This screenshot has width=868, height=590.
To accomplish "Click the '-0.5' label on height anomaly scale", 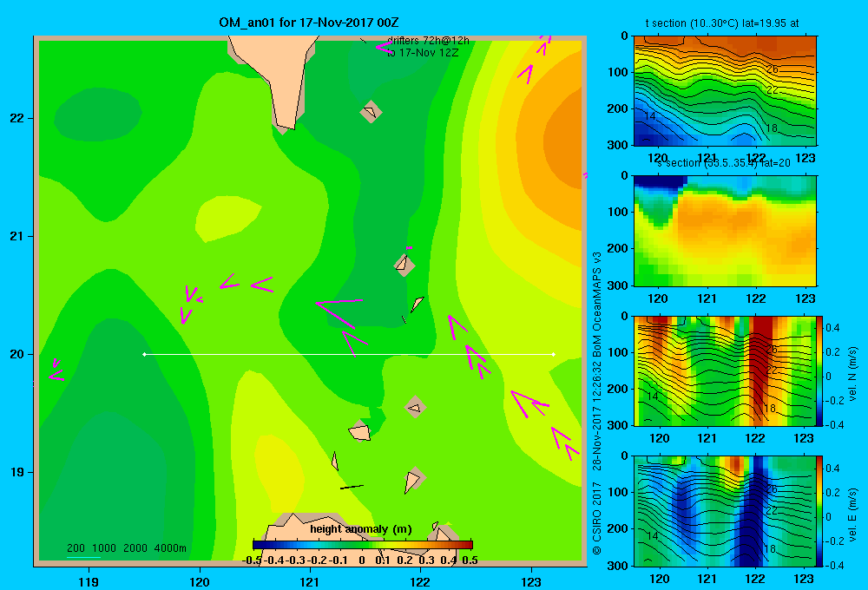I will click(252, 560).
